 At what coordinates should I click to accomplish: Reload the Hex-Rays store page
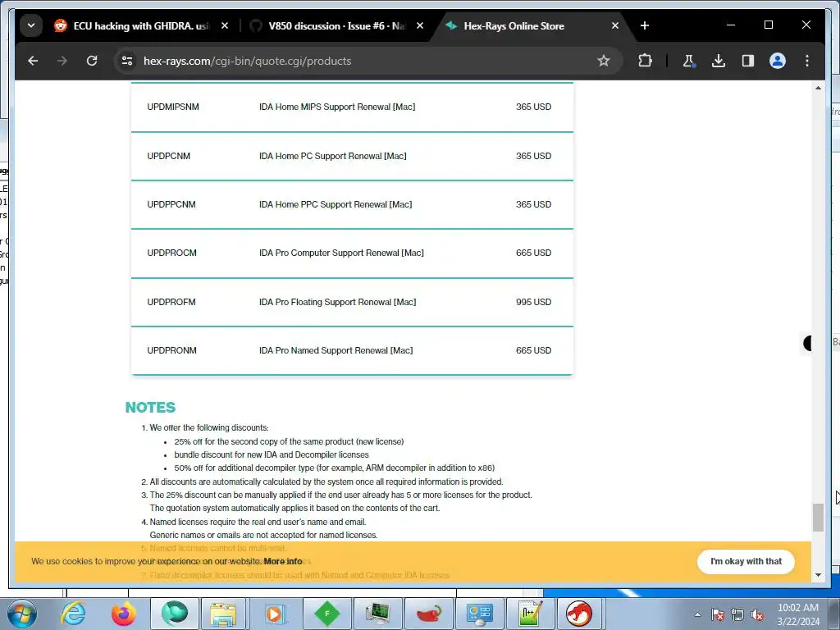[x=92, y=61]
